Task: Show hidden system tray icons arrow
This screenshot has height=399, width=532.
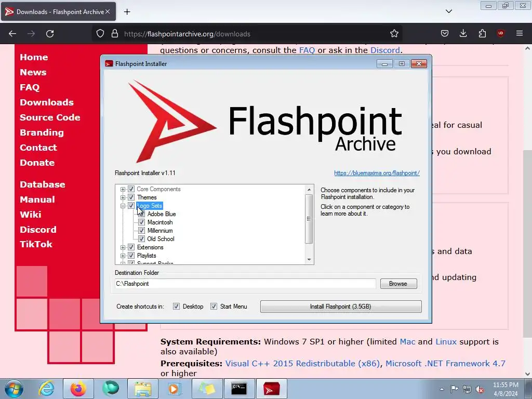Action: coord(442,389)
